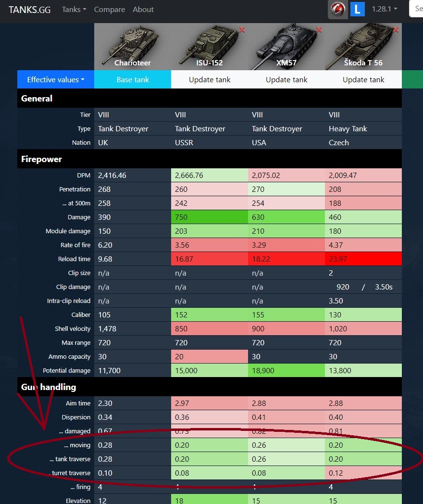Image resolution: width=423 pixels, height=504 pixels.
Task: Go to TANKS.GG home logo
Action: pyautogui.click(x=29, y=10)
